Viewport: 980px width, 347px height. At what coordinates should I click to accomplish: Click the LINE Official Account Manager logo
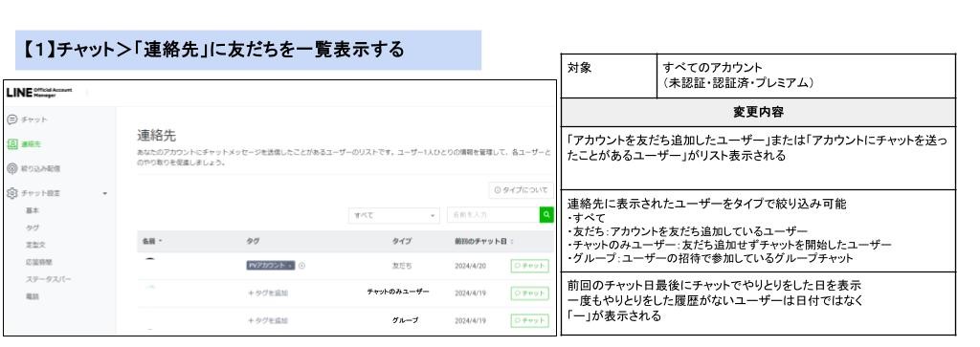(x=38, y=93)
